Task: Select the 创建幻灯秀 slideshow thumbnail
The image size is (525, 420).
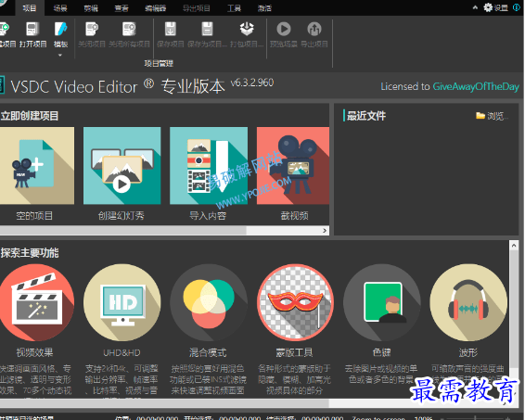Action: pos(122,165)
